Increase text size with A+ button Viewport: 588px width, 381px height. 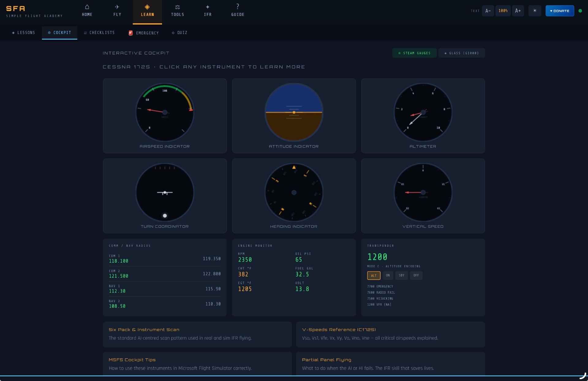coord(518,11)
